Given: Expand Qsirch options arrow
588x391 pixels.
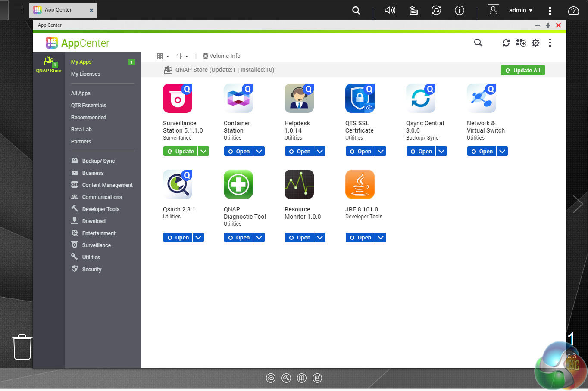Looking at the screenshot, I should pyautogui.click(x=198, y=238).
